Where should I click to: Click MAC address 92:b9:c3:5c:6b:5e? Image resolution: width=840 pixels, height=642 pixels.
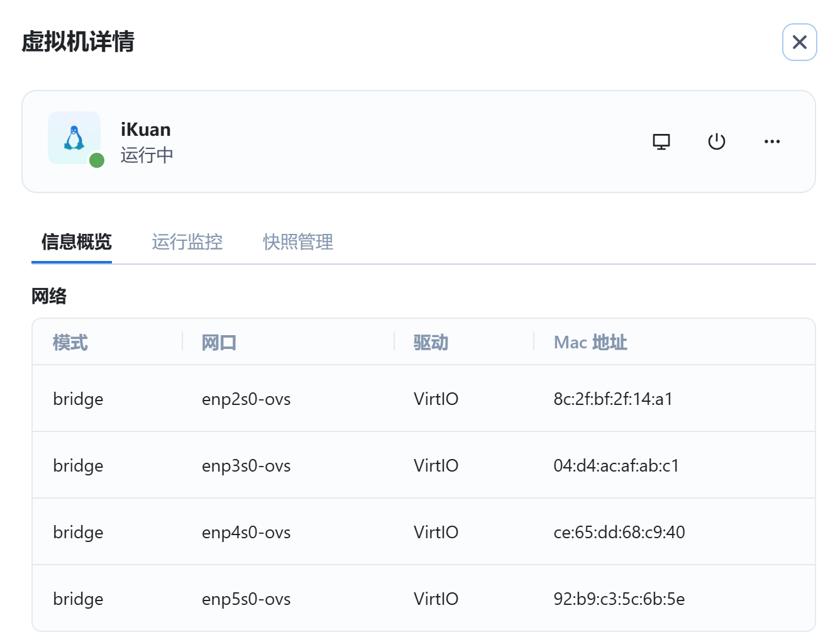pyautogui.click(x=619, y=599)
